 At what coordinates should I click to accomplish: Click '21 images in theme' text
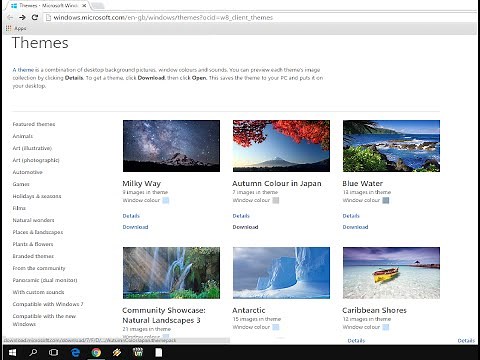(x=147, y=329)
